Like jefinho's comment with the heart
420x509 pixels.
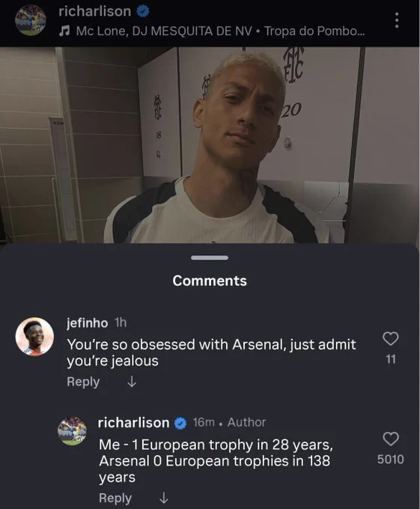391,338
